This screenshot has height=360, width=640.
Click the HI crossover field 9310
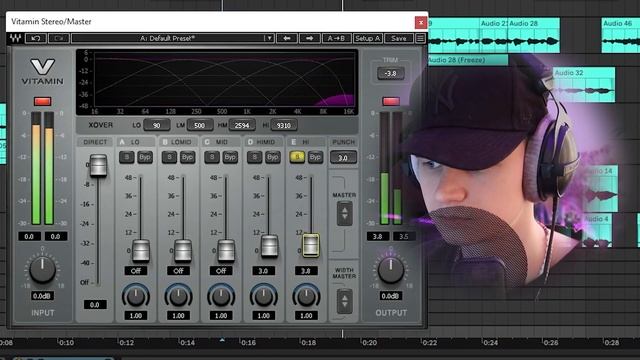(284, 125)
